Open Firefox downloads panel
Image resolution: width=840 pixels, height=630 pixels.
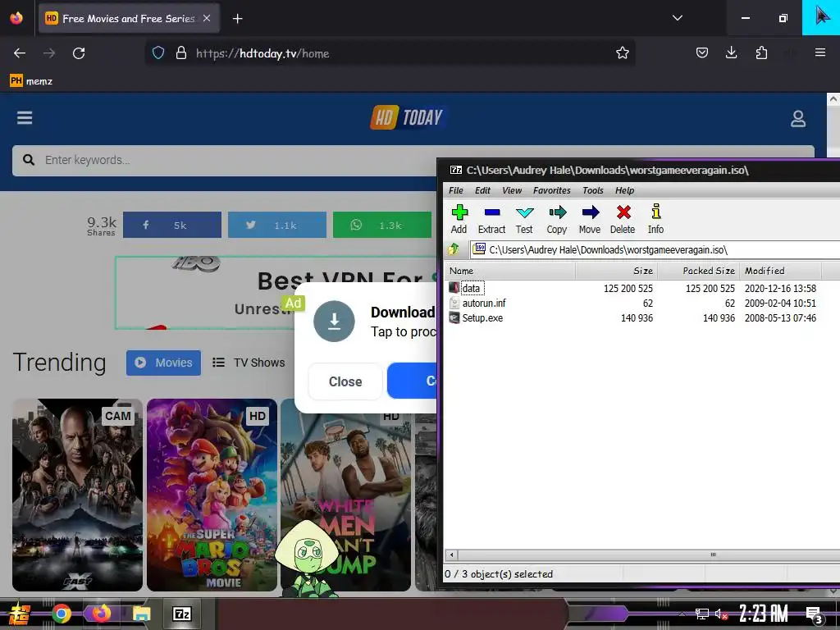[731, 53]
